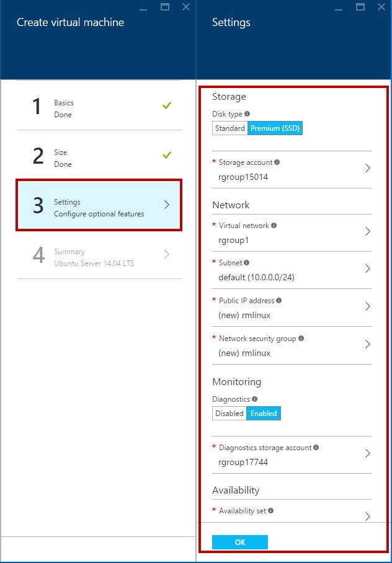Set Diagnostics to Enabled
The image size is (392, 563).
click(264, 414)
